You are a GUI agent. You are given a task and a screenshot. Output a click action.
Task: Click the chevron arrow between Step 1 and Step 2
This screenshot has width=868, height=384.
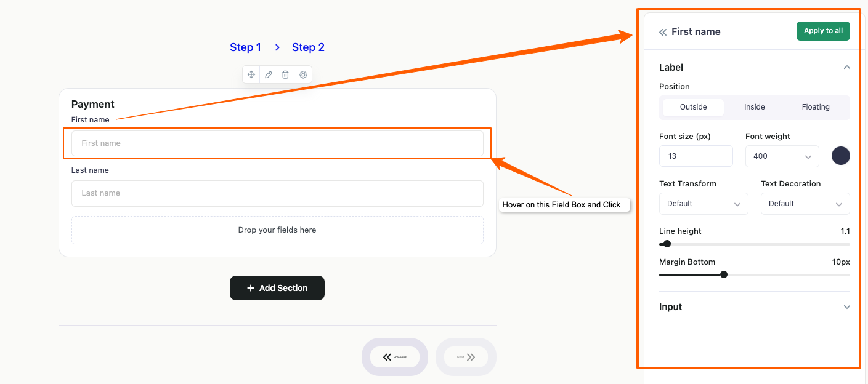tap(277, 47)
